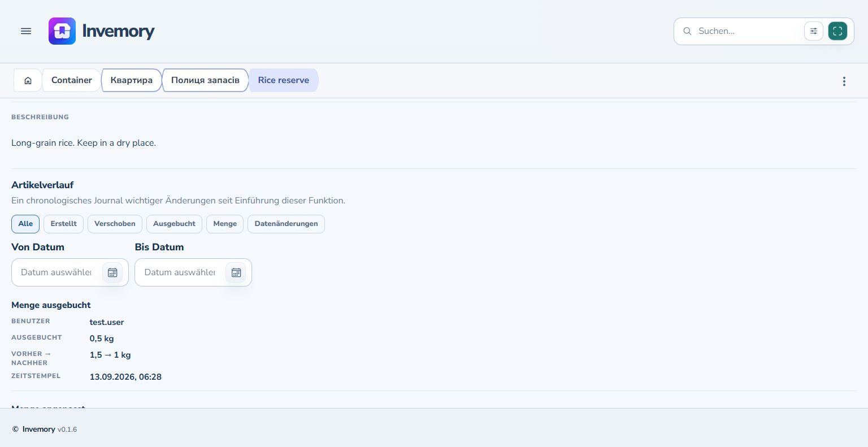Navigate to Квартира breadcrumb
The image size is (868, 447).
[x=131, y=80]
